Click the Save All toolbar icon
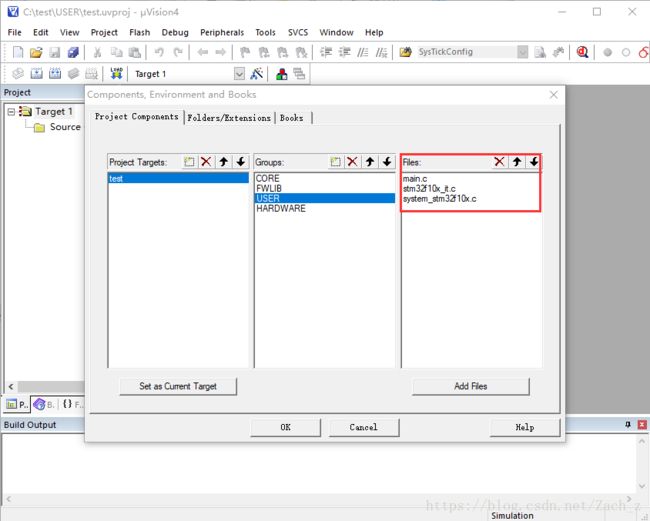 click(x=73, y=52)
